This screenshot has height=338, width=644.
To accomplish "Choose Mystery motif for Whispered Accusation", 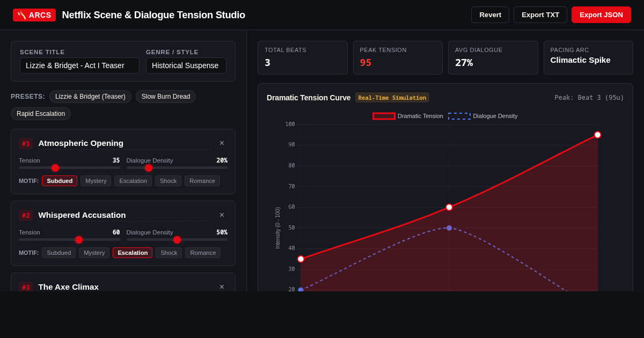I will [94, 253].
